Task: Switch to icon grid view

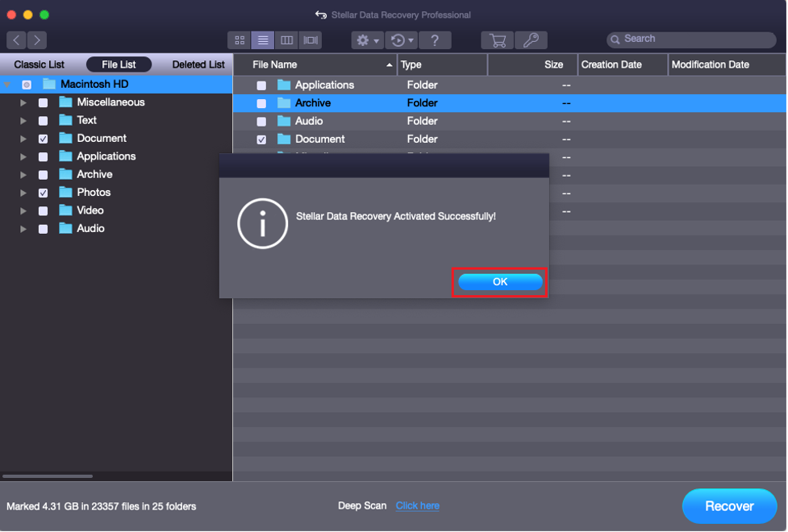Action: tap(240, 39)
